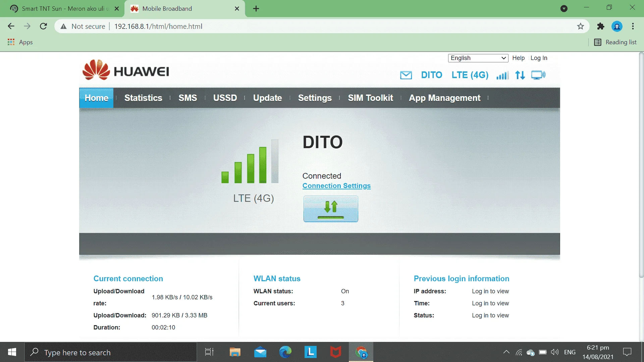Click the OneDrive cloud tray icon
Image resolution: width=644 pixels, height=362 pixels.
(531, 352)
